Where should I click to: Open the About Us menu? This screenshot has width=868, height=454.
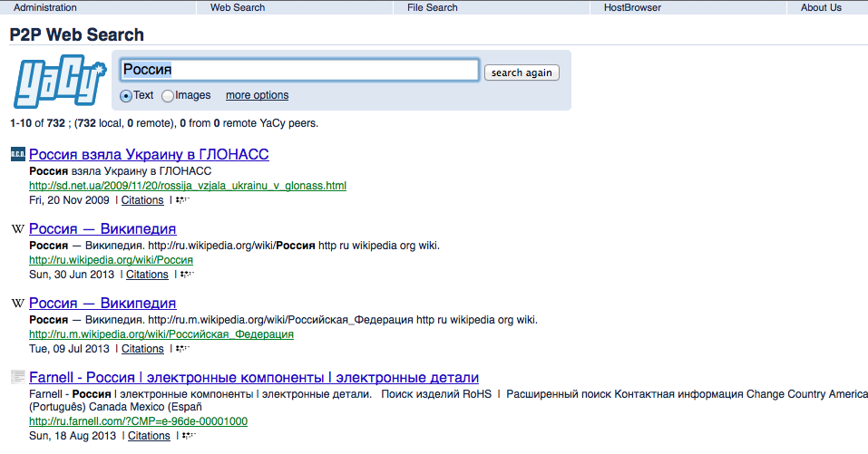(821, 8)
